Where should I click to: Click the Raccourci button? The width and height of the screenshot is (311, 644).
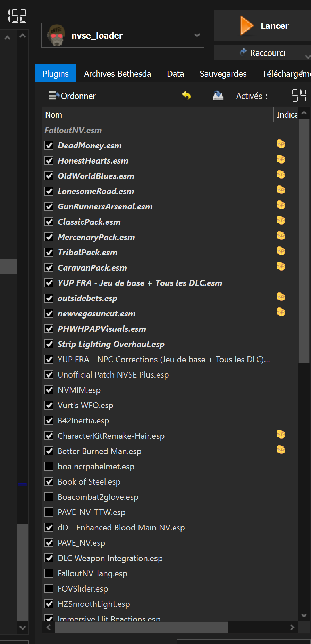(262, 52)
